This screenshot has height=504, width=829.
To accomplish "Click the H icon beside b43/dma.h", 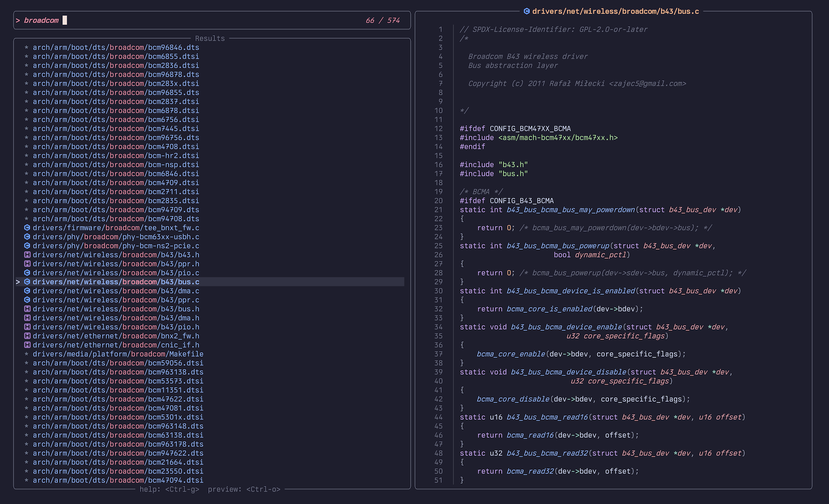I will [x=27, y=318].
